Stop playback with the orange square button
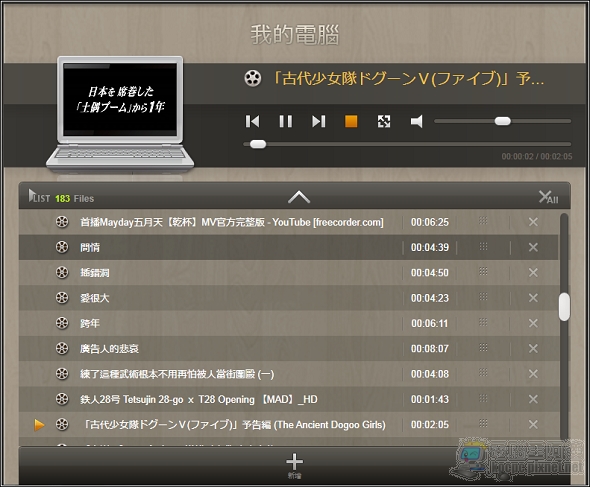The height and width of the screenshot is (487, 590). [351, 121]
